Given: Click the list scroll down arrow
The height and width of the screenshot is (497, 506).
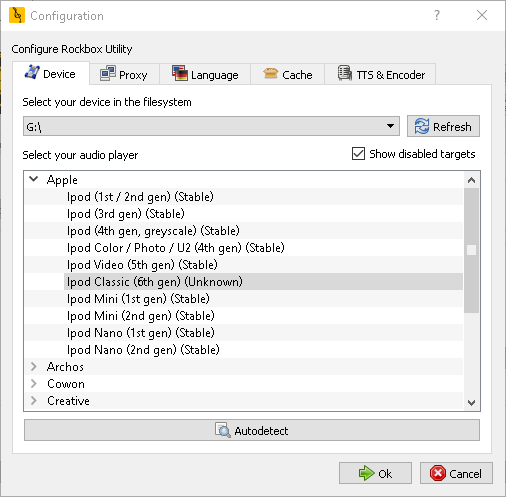Looking at the screenshot, I should [471, 402].
